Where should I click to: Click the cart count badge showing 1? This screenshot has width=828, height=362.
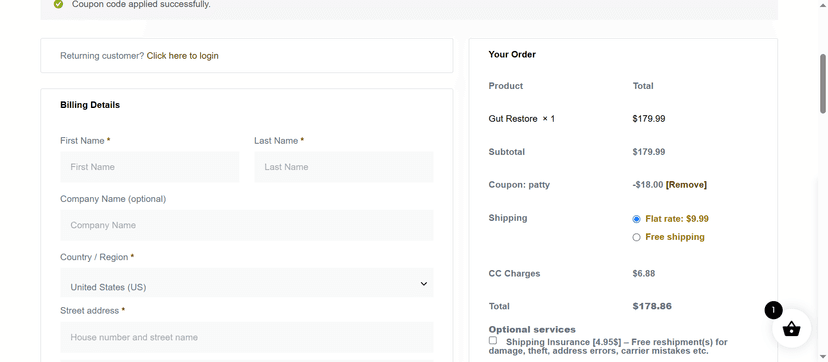tap(773, 310)
